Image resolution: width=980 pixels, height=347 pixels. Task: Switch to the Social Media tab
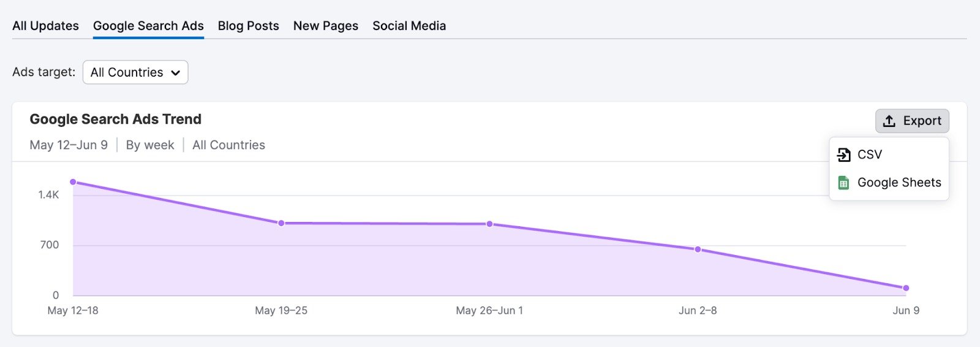[x=409, y=26]
